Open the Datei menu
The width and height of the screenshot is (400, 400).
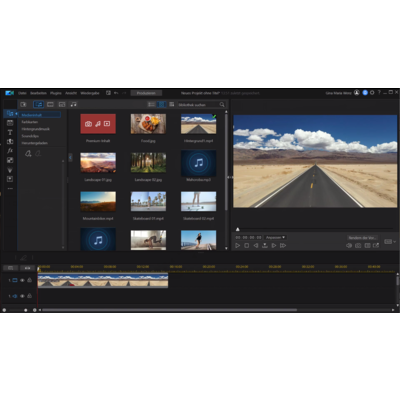22,93
